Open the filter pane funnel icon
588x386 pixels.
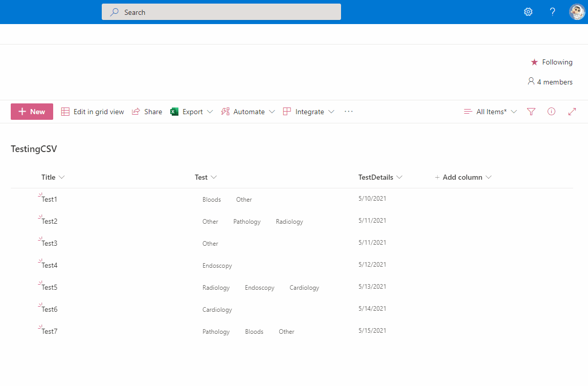(531, 112)
